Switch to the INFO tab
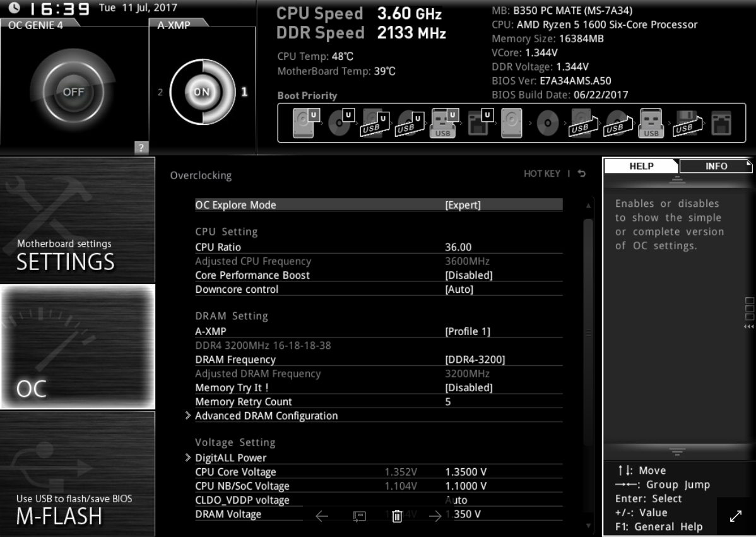Screen dimensions: 756x537 (x=716, y=166)
